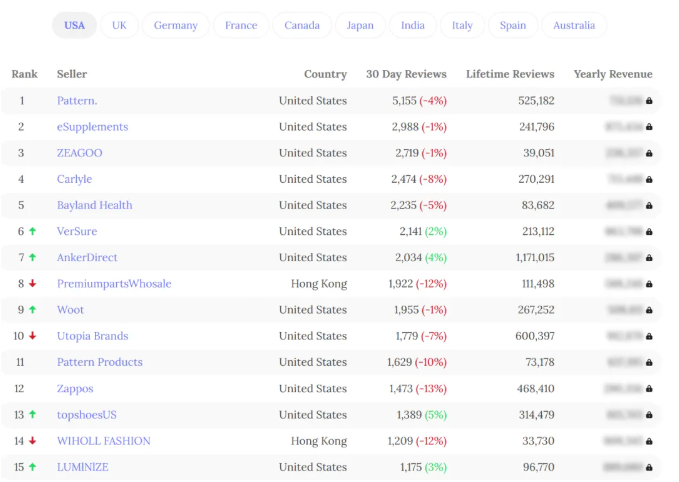The width and height of the screenshot is (679, 482).
Task: Click the lock icon in VerSure row
Action: [649, 232]
